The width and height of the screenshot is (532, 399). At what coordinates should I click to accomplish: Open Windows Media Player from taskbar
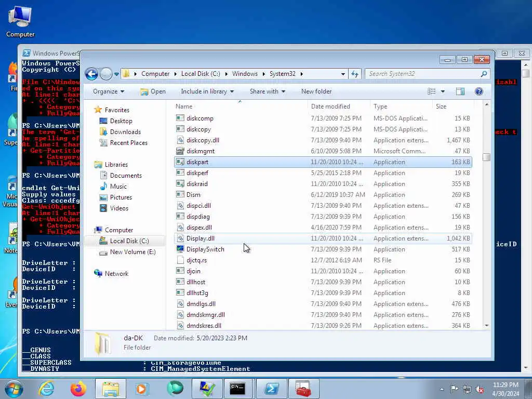coord(142,389)
